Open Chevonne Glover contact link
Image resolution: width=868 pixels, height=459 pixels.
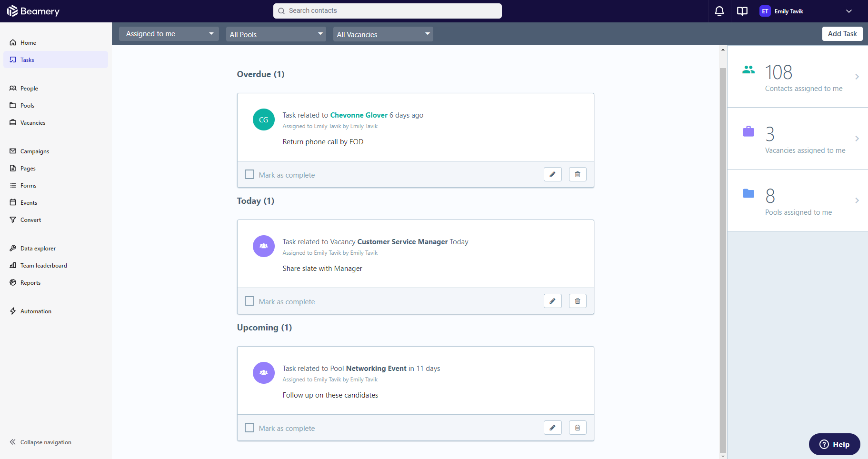[x=359, y=115]
